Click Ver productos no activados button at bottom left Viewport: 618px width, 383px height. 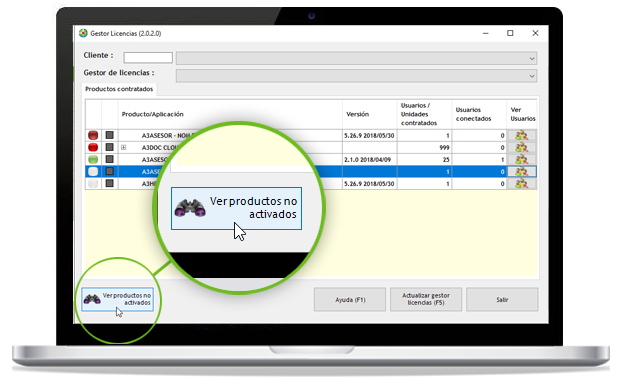coord(117,299)
